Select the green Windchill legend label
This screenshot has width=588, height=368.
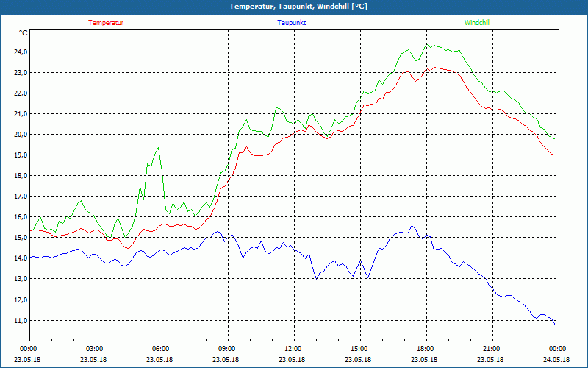[477, 23]
